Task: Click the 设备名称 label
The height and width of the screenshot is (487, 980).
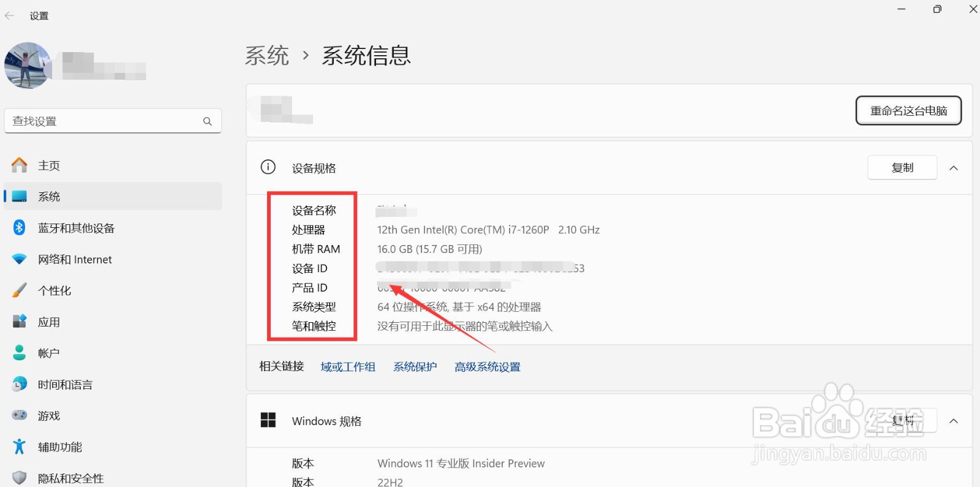Action: [x=314, y=211]
